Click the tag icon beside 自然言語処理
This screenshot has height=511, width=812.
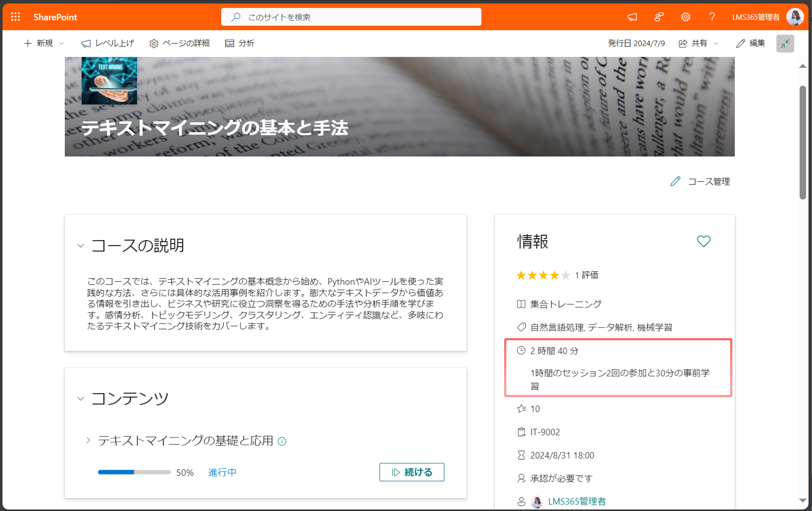click(521, 327)
